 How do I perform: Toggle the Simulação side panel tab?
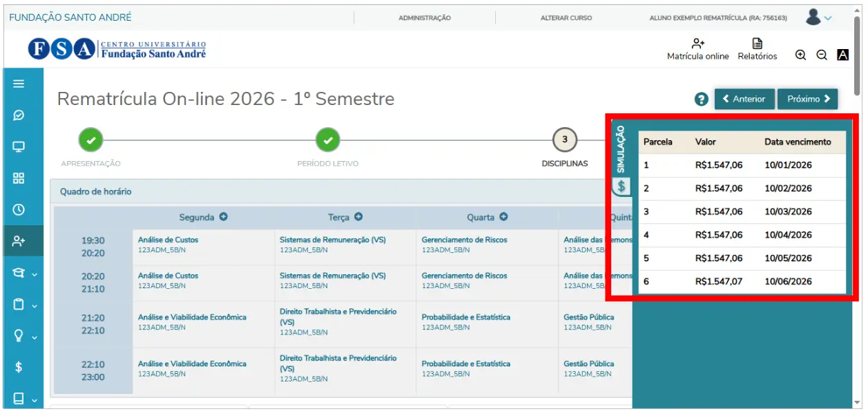click(x=621, y=159)
